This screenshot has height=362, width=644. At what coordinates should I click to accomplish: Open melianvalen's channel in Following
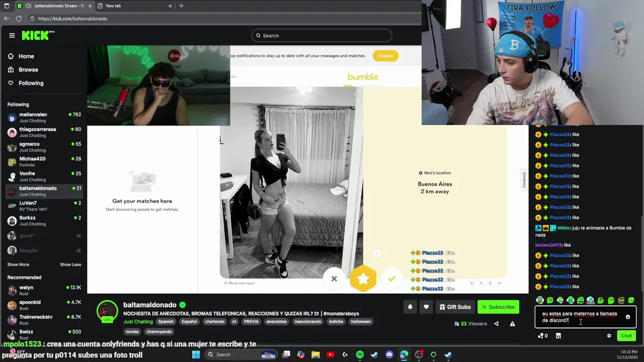coord(44,118)
